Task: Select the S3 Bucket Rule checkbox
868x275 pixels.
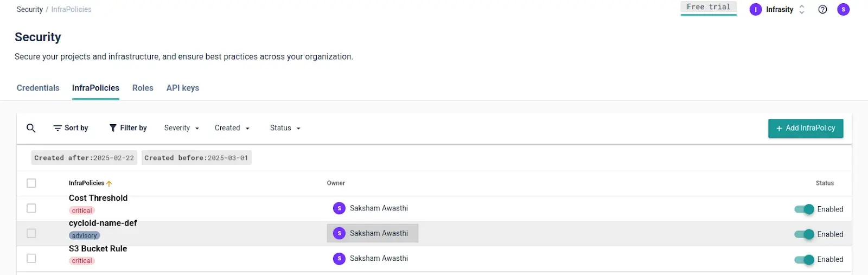Action: point(31,259)
